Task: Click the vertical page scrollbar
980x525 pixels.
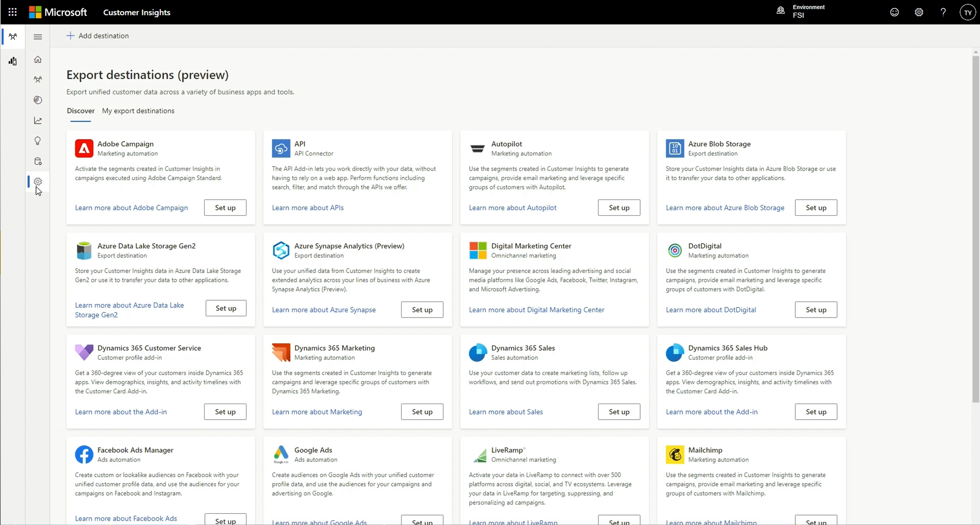Action: (975, 229)
